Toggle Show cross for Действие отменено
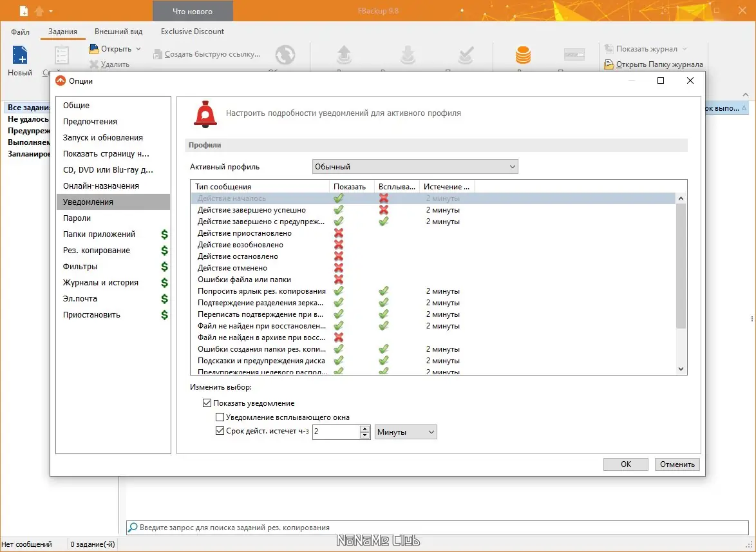This screenshot has height=552, width=756. coord(339,267)
